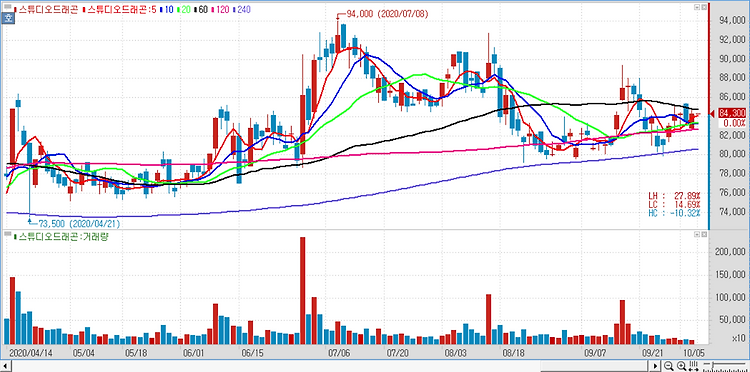Click the 90,000 price axis label
The width and height of the screenshot is (750, 372).
tap(733, 59)
